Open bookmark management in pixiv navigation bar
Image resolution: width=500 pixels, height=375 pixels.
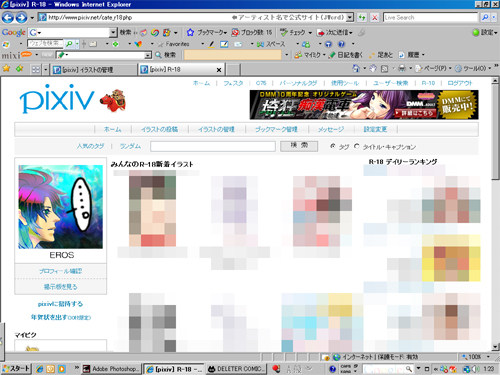(x=276, y=129)
